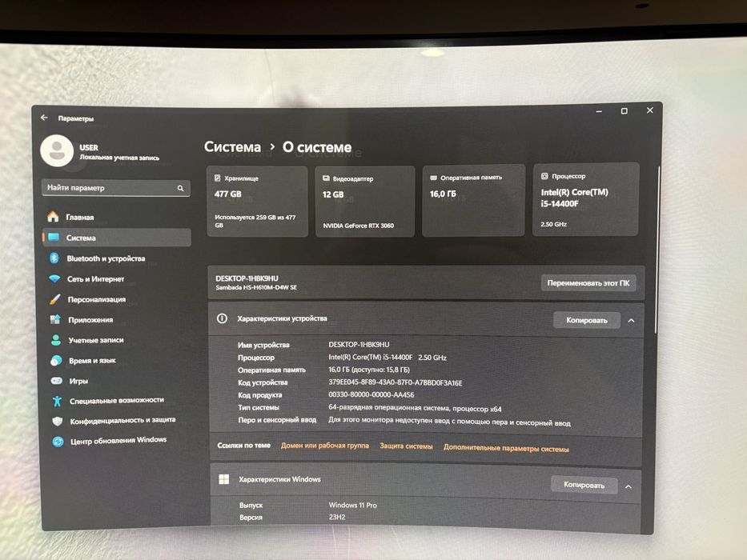Click DESKTOP-1HBK9HU in the device name row
The height and width of the screenshot is (560, 747).
[x=359, y=344]
